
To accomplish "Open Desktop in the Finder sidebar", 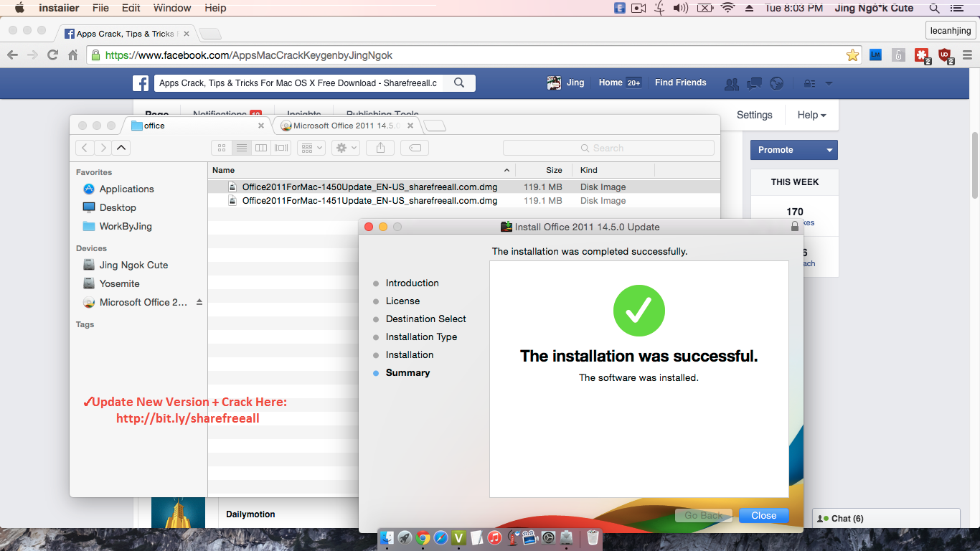I will click(117, 207).
